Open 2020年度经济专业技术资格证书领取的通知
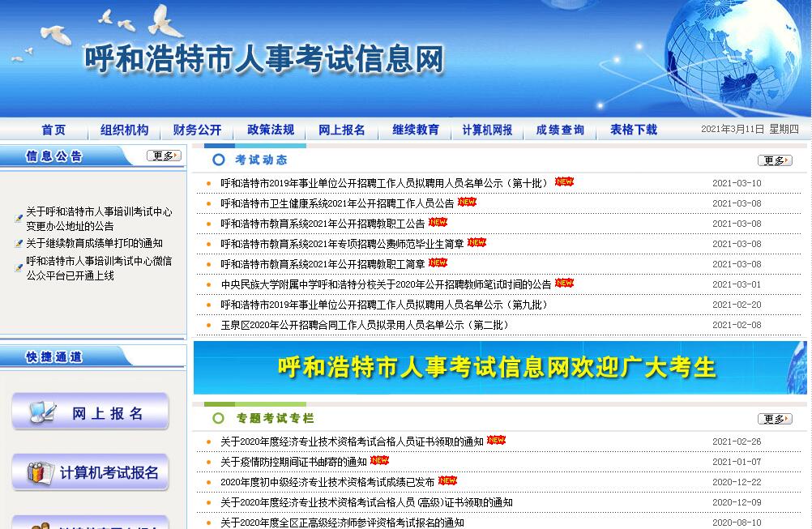Screen dimensions: 812x529 [352, 442]
